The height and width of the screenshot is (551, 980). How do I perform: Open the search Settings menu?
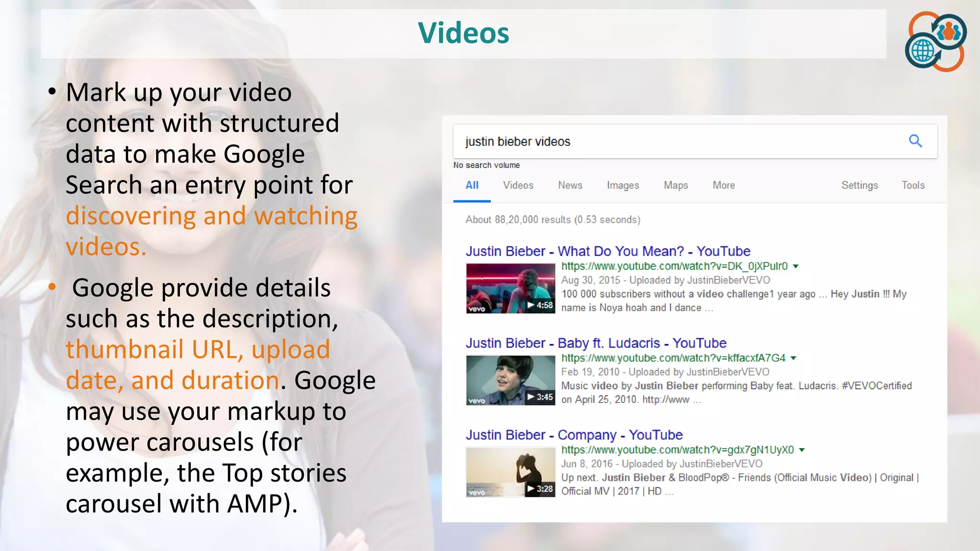pos(859,186)
